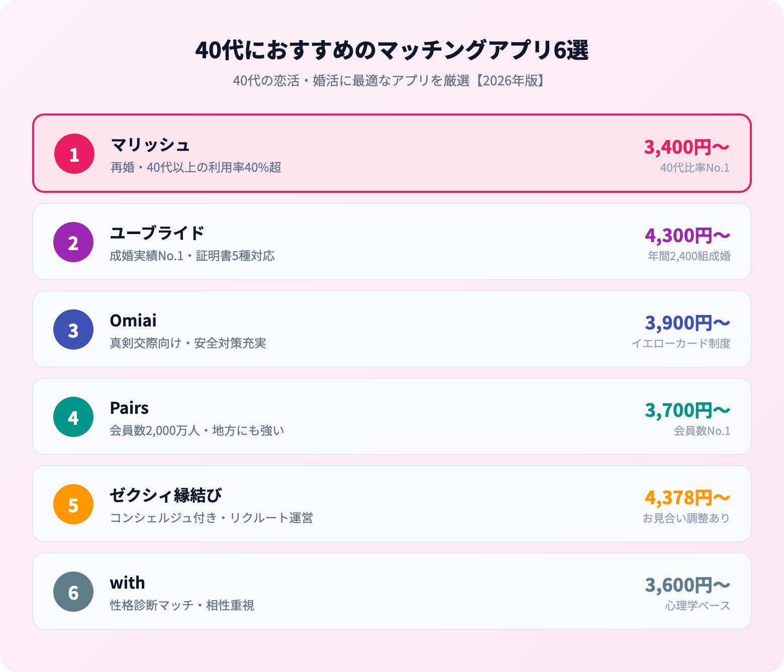784x672 pixels.
Task: Click the blue rank 3 circle badge
Action: click(73, 329)
